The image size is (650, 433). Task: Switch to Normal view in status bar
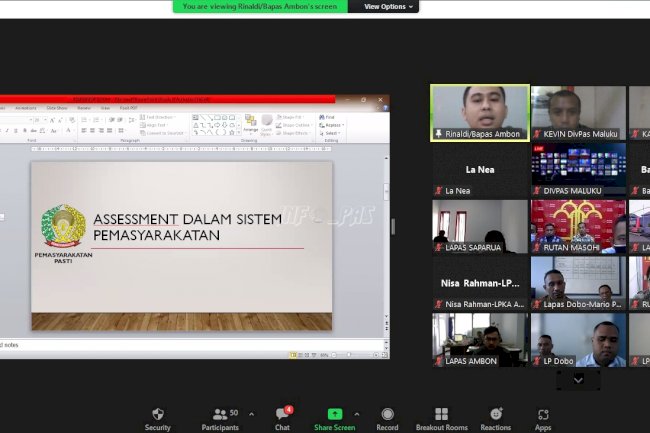[293, 354]
